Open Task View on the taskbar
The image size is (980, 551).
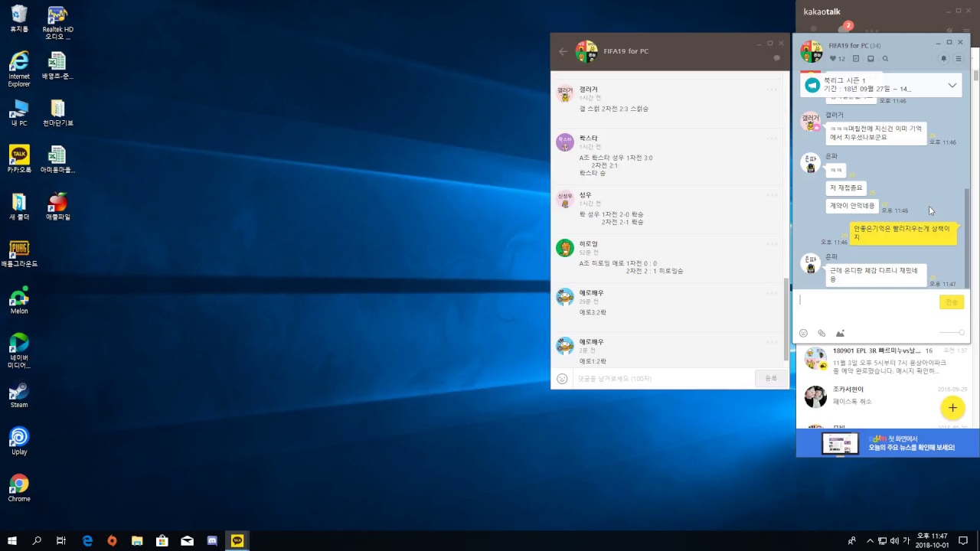(x=61, y=540)
